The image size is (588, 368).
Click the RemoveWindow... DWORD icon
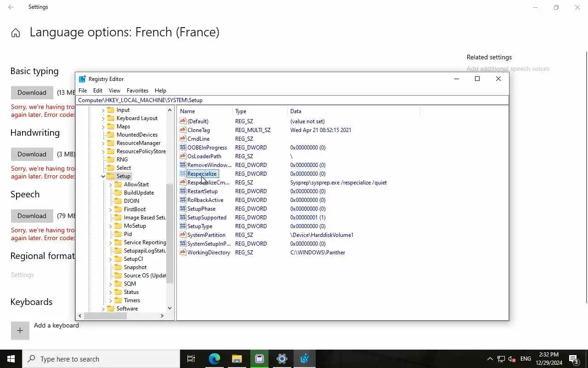point(183,165)
